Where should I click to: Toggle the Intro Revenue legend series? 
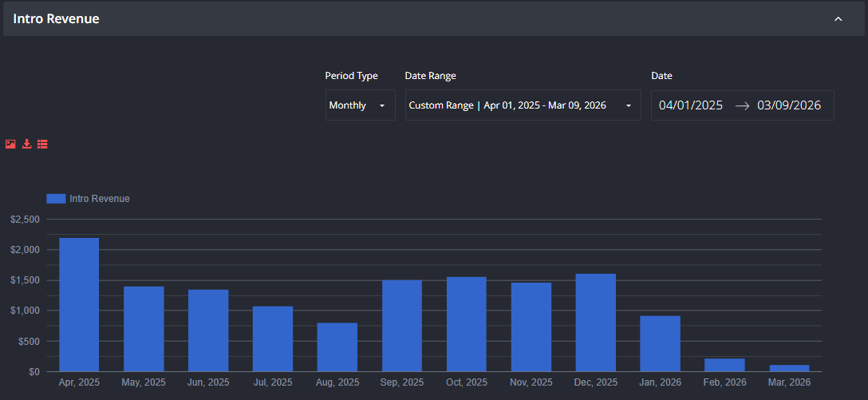point(88,198)
